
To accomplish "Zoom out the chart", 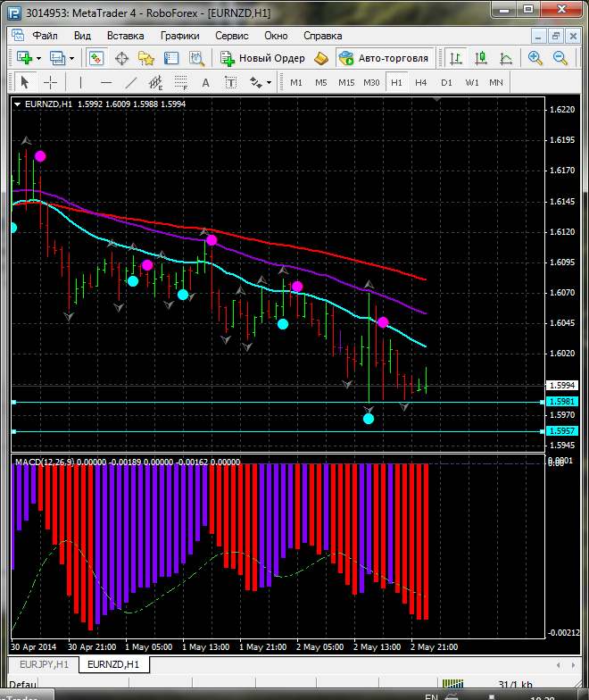I will [x=560, y=58].
